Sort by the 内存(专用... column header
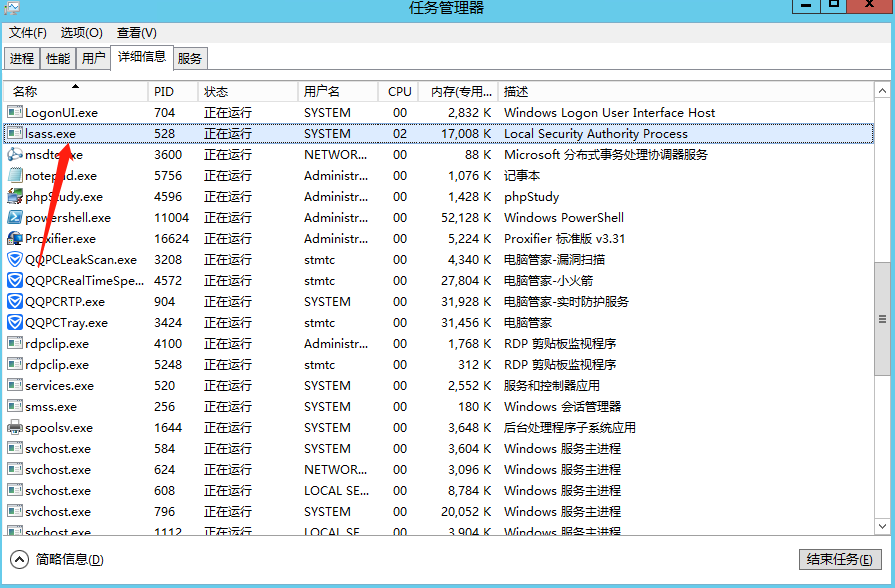The height and width of the screenshot is (588, 895). click(458, 91)
